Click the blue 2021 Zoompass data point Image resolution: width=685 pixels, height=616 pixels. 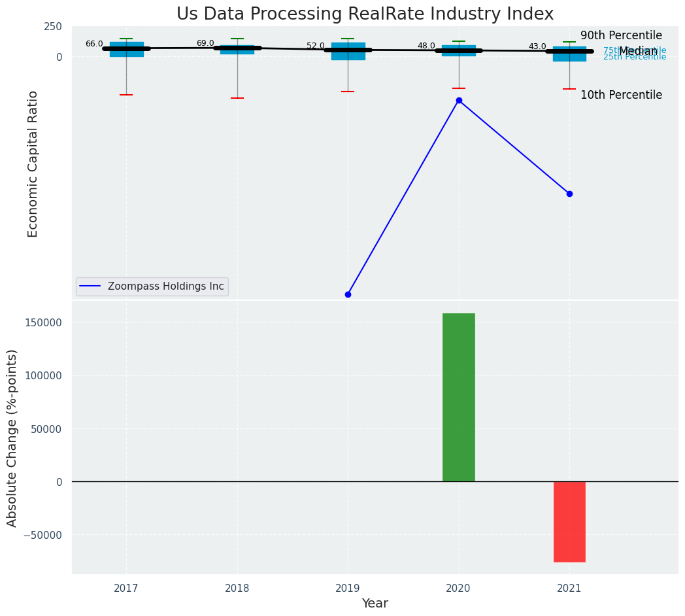[569, 194]
